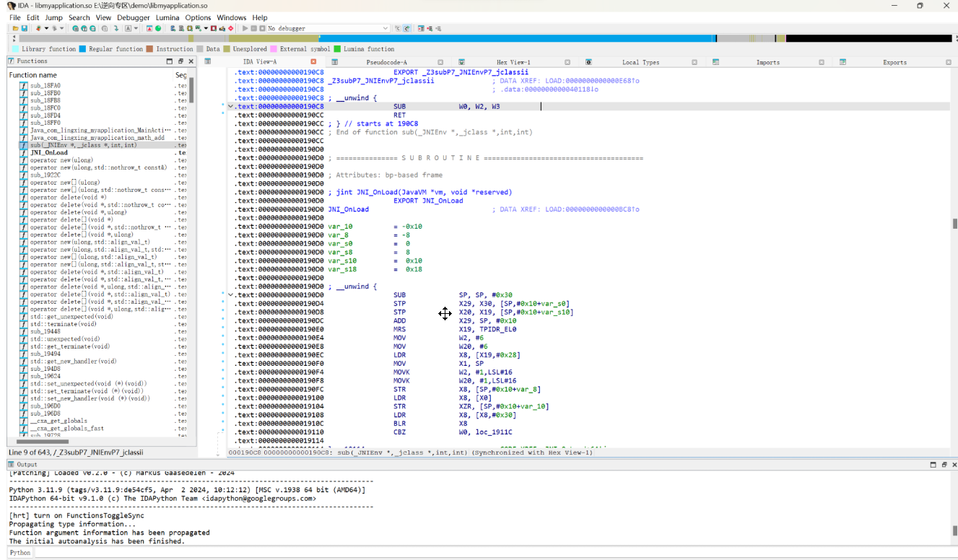Click the blue region of the navigation band
Image resolution: width=958 pixels, height=560 pixels.
(x=516, y=38)
